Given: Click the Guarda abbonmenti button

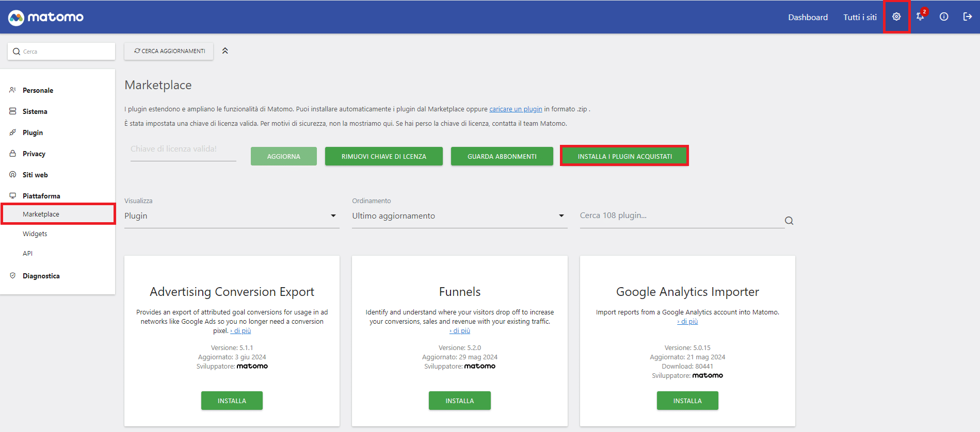Looking at the screenshot, I should point(502,156).
